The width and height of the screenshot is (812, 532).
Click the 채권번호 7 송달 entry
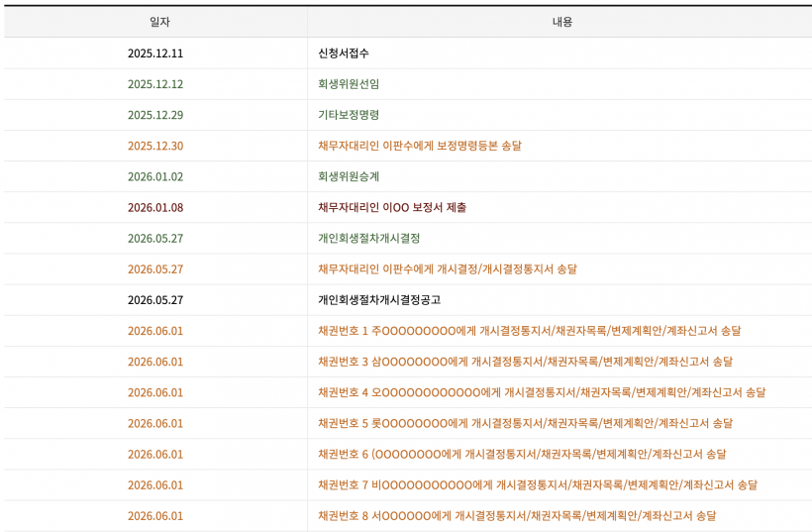(x=538, y=484)
